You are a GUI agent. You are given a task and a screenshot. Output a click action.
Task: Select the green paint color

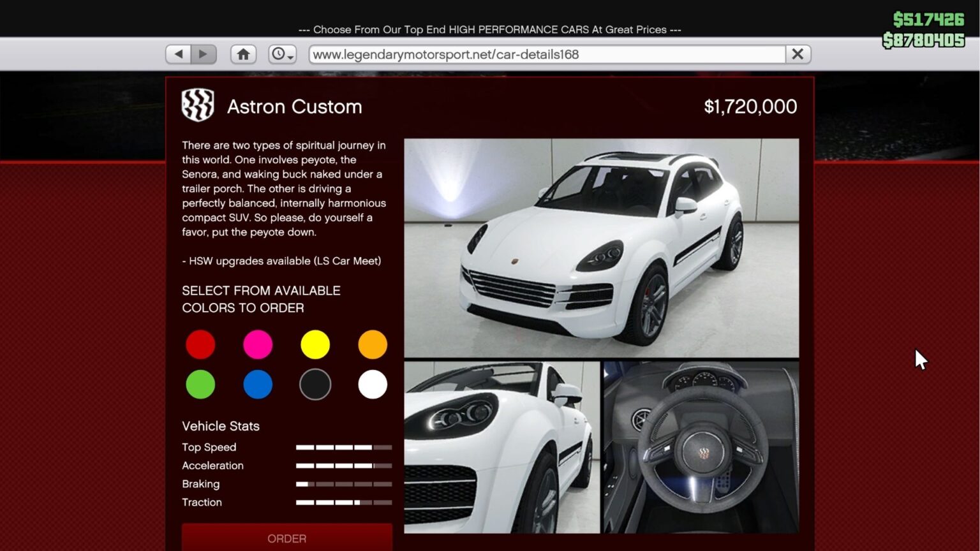click(x=200, y=385)
